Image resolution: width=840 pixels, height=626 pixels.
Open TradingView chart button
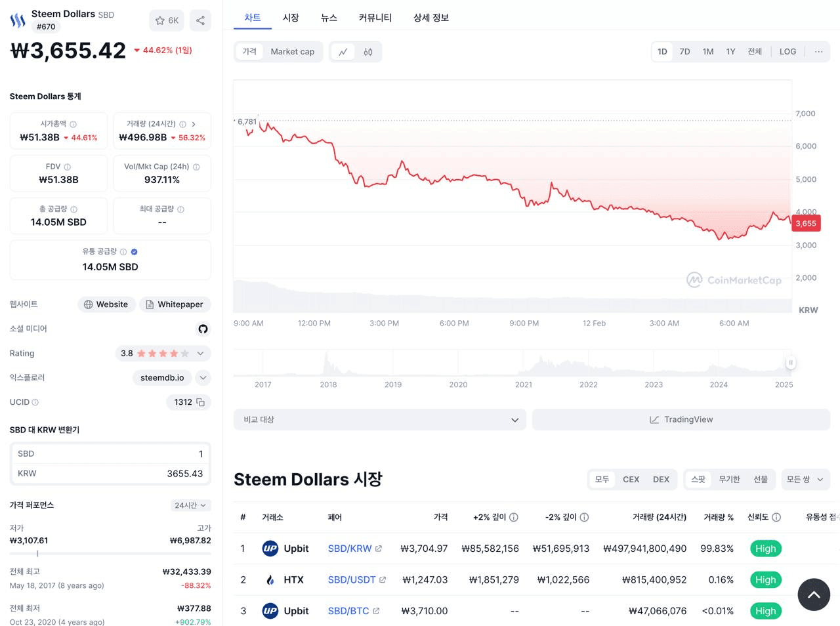681,420
